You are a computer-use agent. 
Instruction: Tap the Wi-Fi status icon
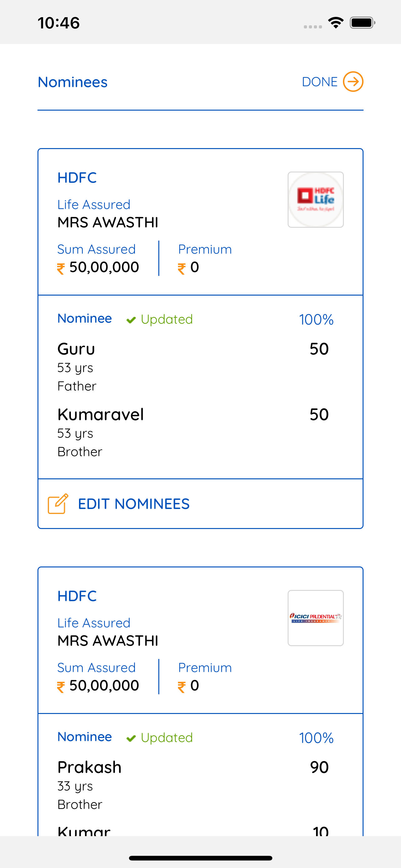(x=336, y=22)
